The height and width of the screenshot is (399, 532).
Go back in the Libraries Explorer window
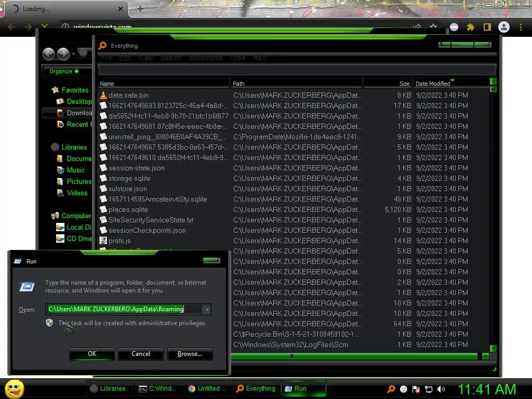pos(48,54)
